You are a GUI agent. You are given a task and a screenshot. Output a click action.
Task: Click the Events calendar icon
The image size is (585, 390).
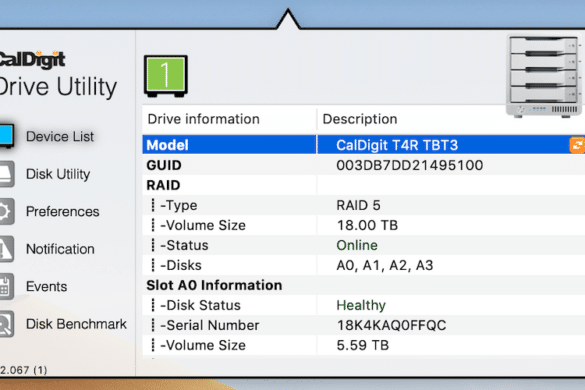(x=7, y=287)
